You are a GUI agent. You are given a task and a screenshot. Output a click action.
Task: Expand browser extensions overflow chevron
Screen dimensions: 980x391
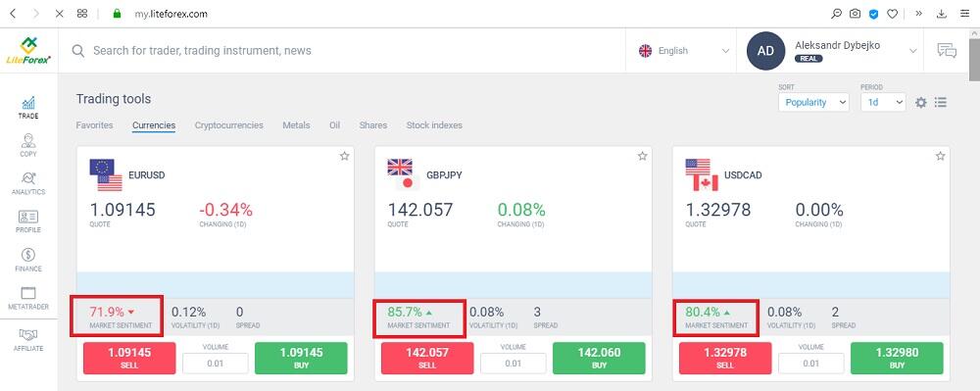[x=919, y=13]
